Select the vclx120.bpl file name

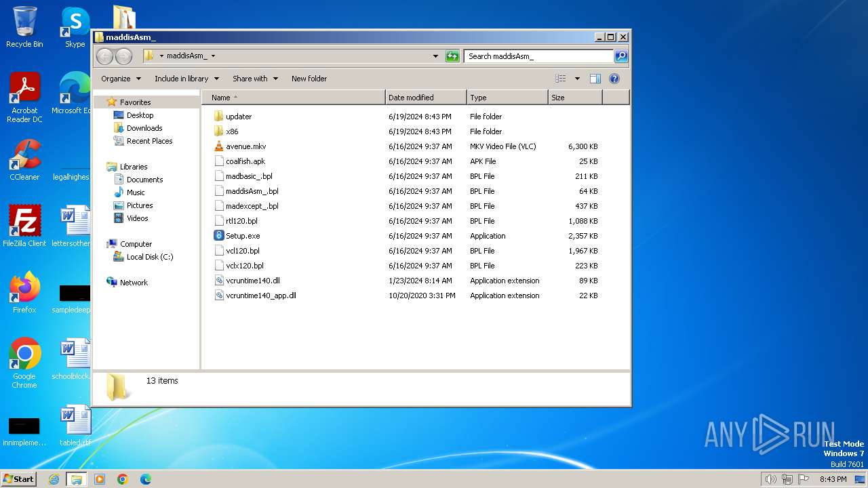coord(245,266)
